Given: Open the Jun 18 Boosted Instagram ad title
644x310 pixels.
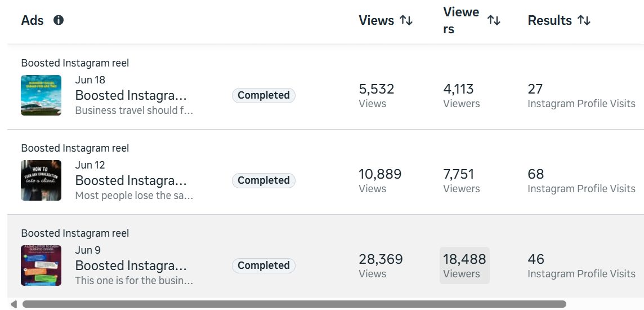Looking at the screenshot, I should click(x=131, y=95).
